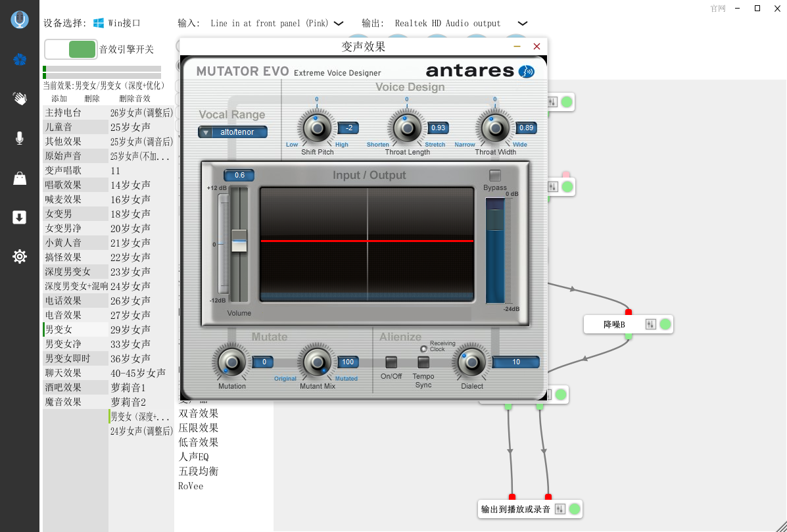The width and height of the screenshot is (787, 532).
Task: Open the shopping bag store icon
Action: click(20, 178)
